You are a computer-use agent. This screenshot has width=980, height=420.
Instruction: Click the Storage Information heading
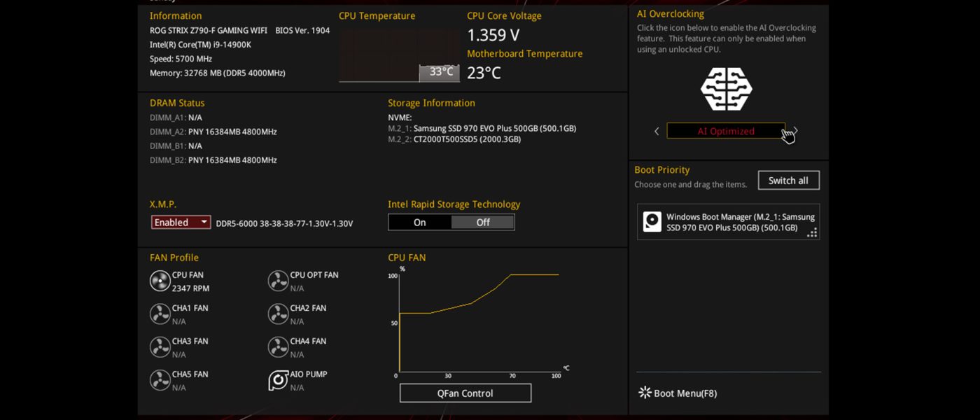click(432, 103)
